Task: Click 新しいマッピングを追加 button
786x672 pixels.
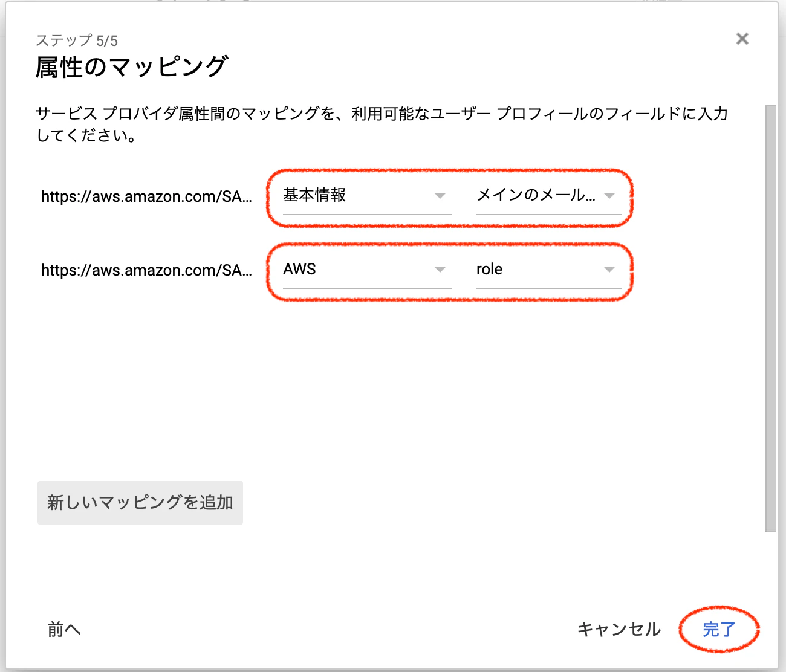Action: pyautogui.click(x=140, y=503)
